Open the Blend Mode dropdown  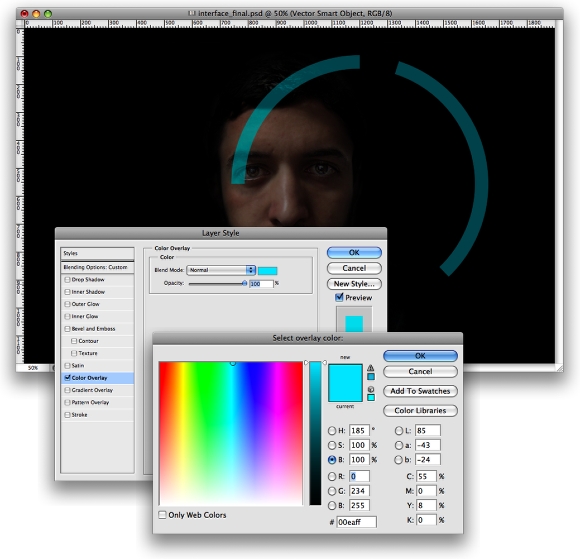tap(221, 270)
